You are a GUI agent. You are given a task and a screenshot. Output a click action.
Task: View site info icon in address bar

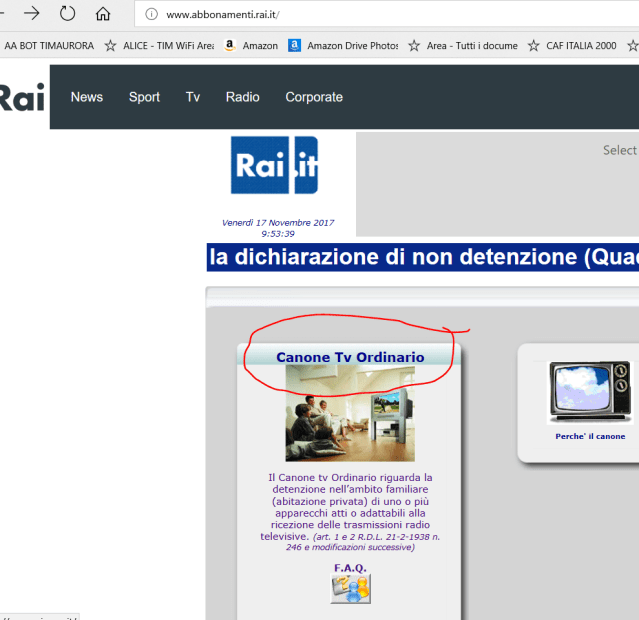151,14
